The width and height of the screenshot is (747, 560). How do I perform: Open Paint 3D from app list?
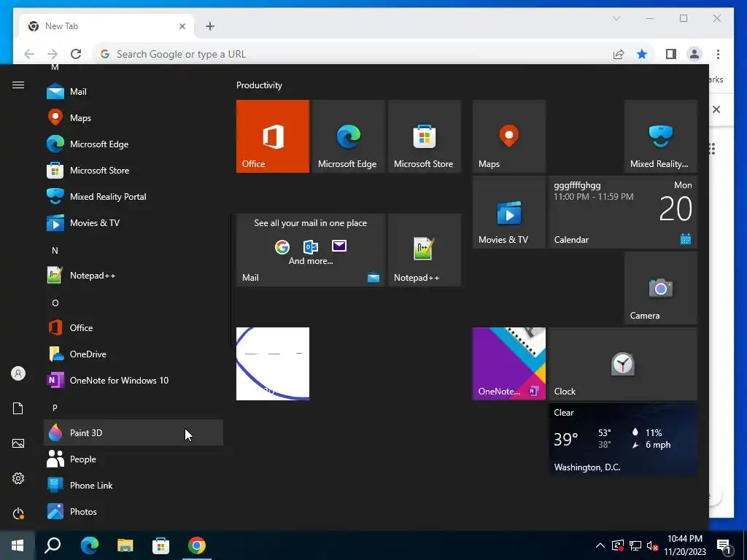point(133,432)
